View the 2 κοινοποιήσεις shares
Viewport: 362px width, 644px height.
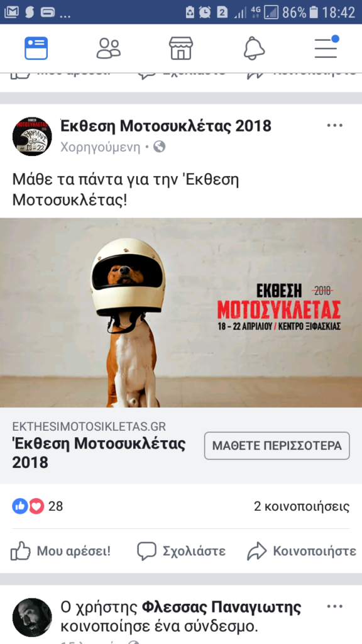click(302, 506)
